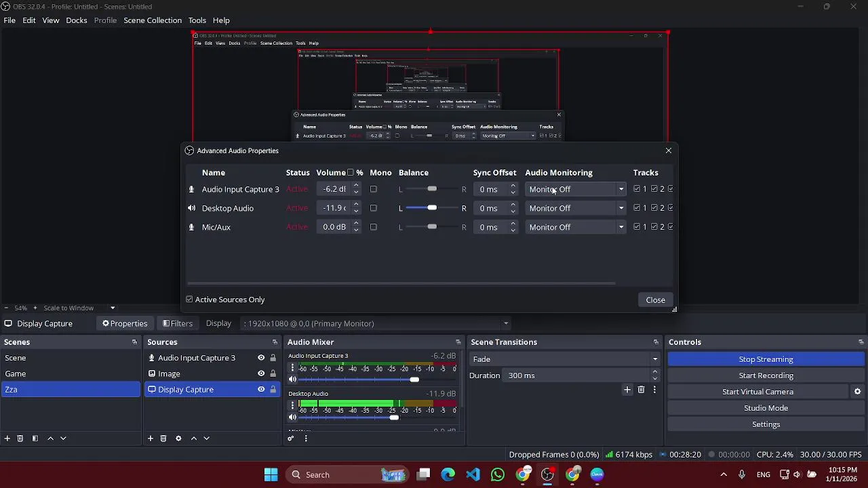Open Audio Mixer options menu at dock bottom
This screenshot has height=488, width=868.
(306, 439)
